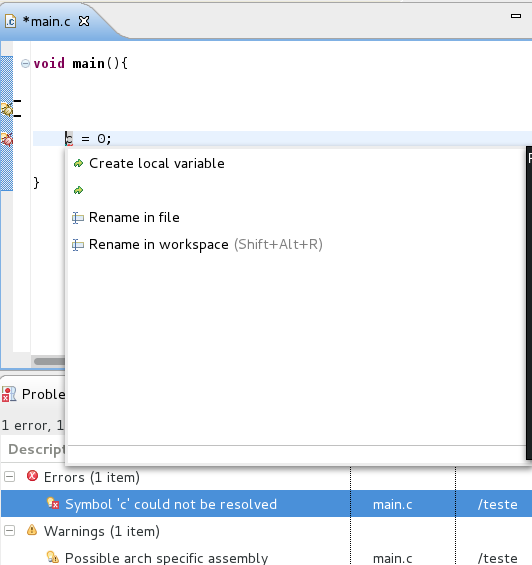Click the warning marker in editor gutter
Screen dimensions: 532x565
point(7,109)
